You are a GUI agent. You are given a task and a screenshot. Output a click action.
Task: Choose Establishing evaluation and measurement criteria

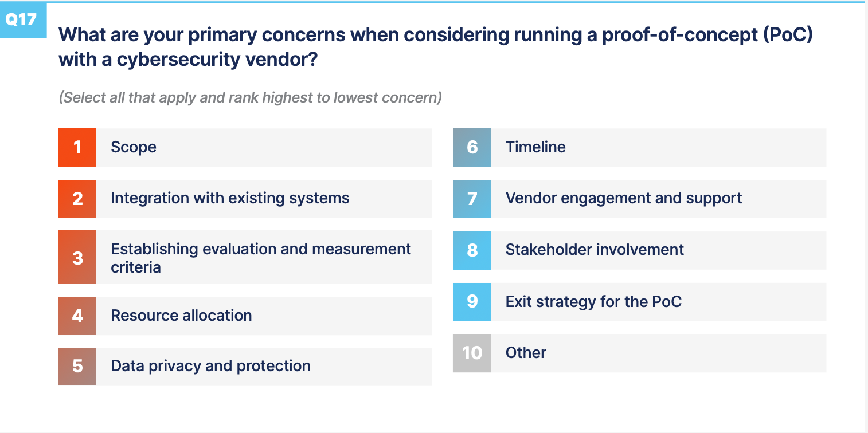click(264, 258)
